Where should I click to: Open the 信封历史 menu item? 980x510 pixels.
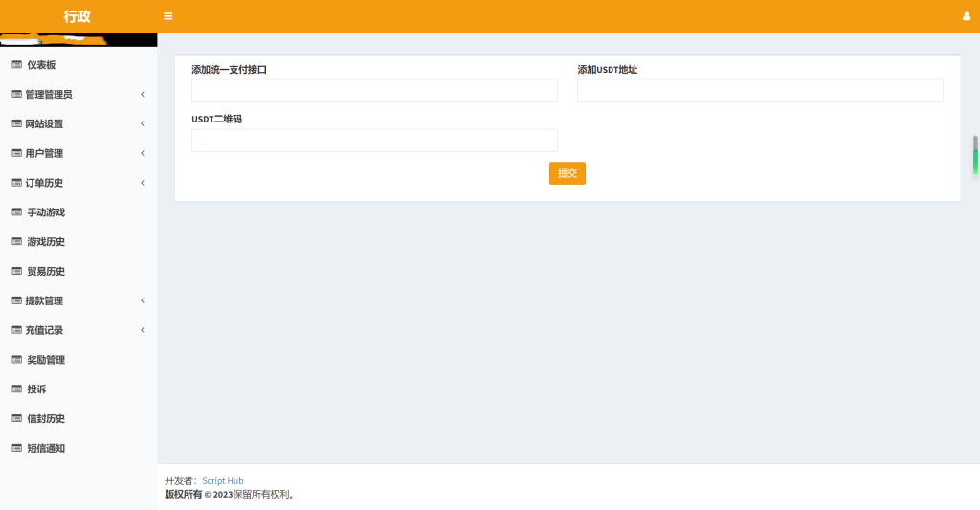(x=46, y=419)
